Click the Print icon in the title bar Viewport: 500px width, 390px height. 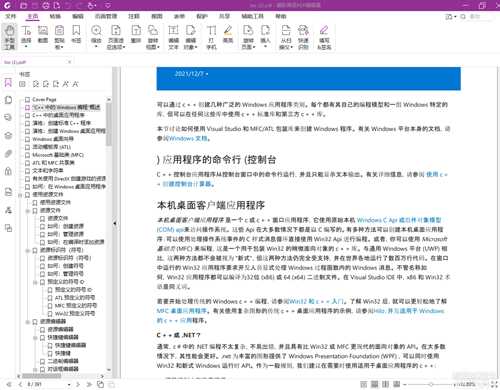tap(46, 5)
